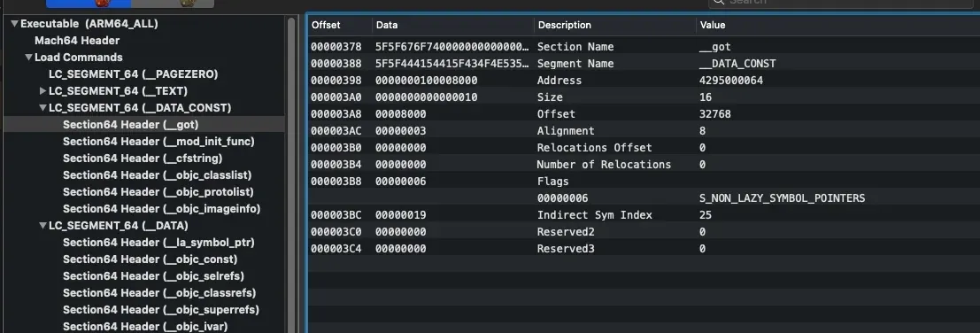This screenshot has width=980, height=333.
Task: Click the Offset column header
Action: pos(340,26)
